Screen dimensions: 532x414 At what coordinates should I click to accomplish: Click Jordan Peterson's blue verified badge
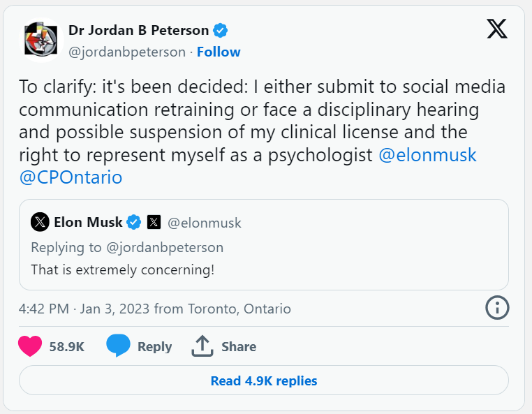pos(220,31)
